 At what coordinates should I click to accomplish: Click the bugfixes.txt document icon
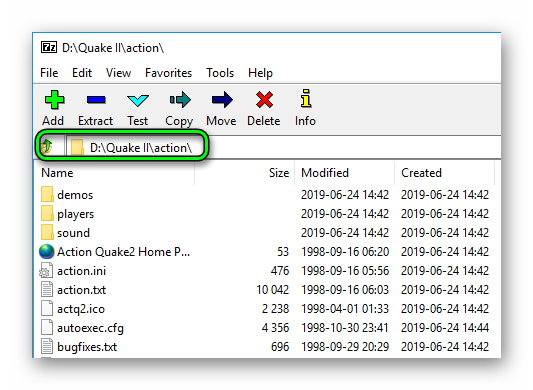point(47,347)
